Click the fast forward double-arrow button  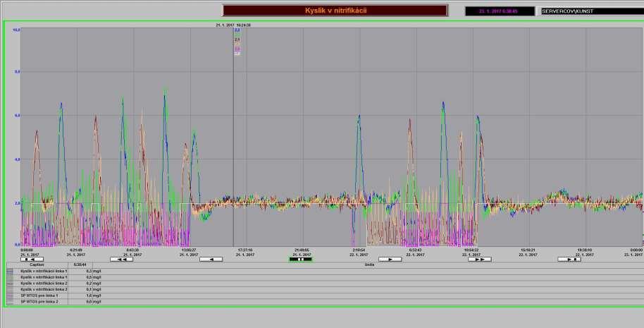(480, 260)
